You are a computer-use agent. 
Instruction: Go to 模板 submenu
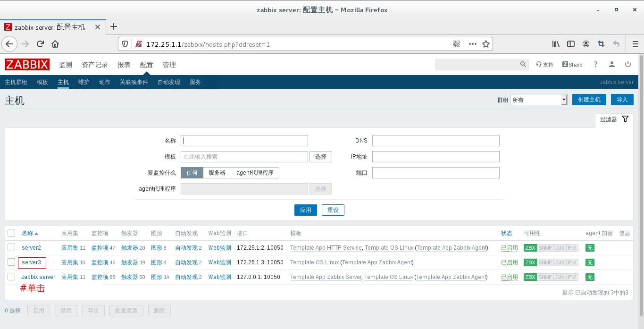42,82
